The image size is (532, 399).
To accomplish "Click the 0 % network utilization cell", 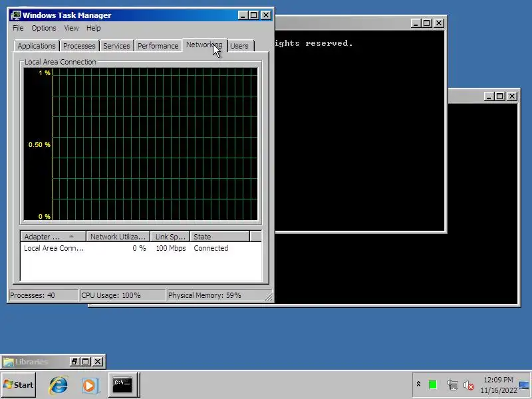I will [x=139, y=248].
